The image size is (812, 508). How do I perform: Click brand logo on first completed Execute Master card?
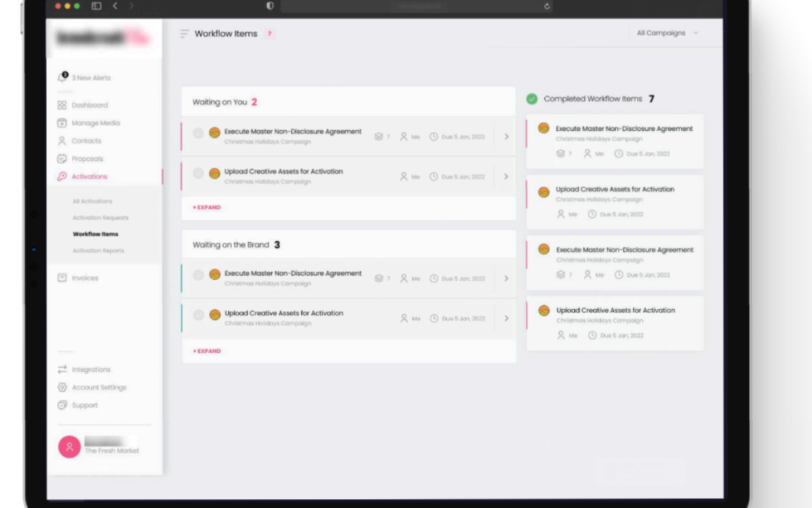click(544, 129)
